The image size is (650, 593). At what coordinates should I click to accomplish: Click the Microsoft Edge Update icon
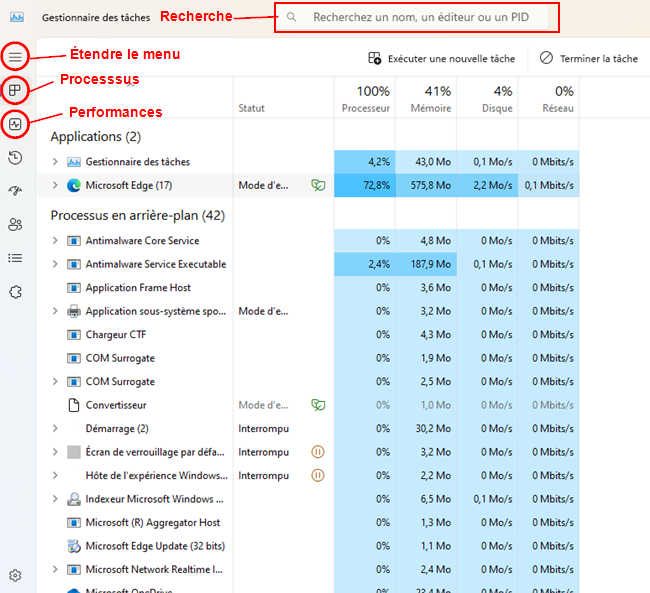pos(74,546)
